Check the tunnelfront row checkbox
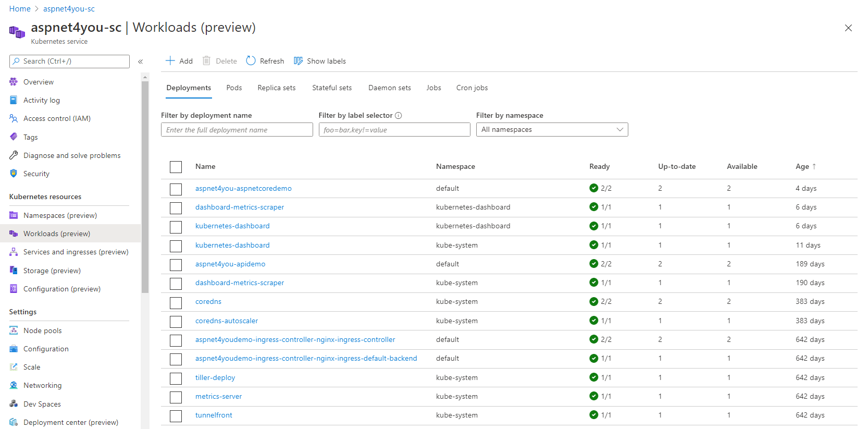The height and width of the screenshot is (429, 868). pos(176,415)
